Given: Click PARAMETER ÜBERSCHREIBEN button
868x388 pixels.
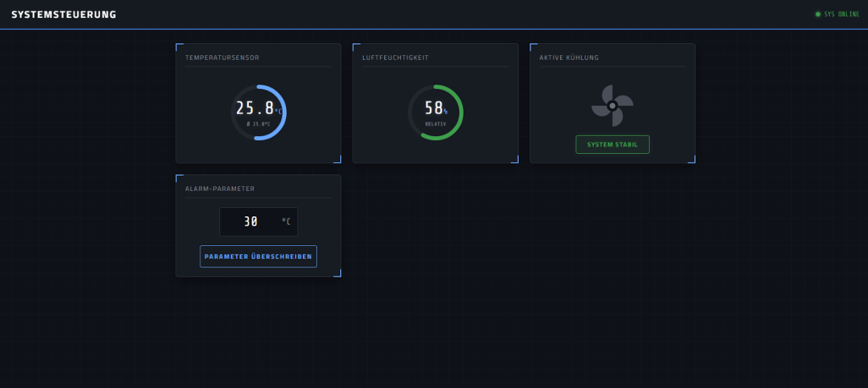Looking at the screenshot, I should (258, 256).
